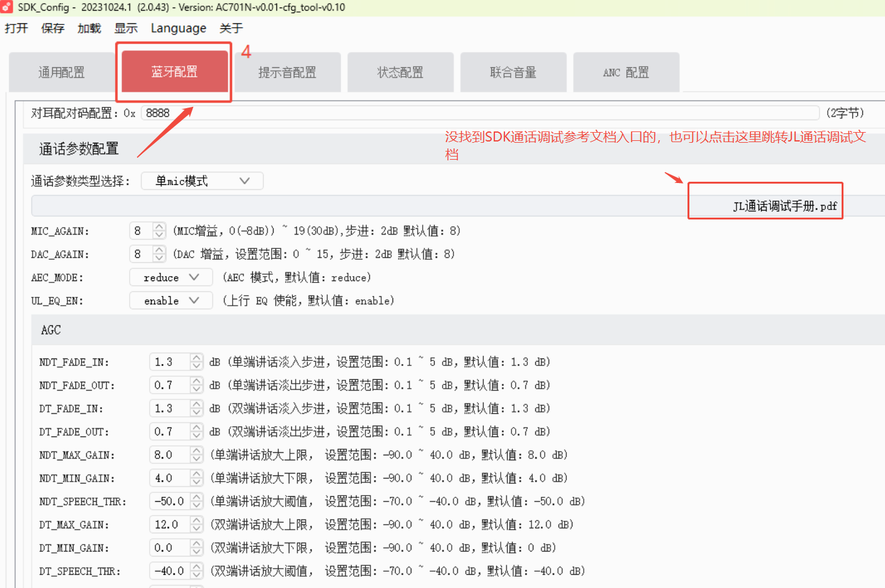
Task: Click the DT_MAX_GAIN 12.0 value field
Action: click(x=169, y=524)
